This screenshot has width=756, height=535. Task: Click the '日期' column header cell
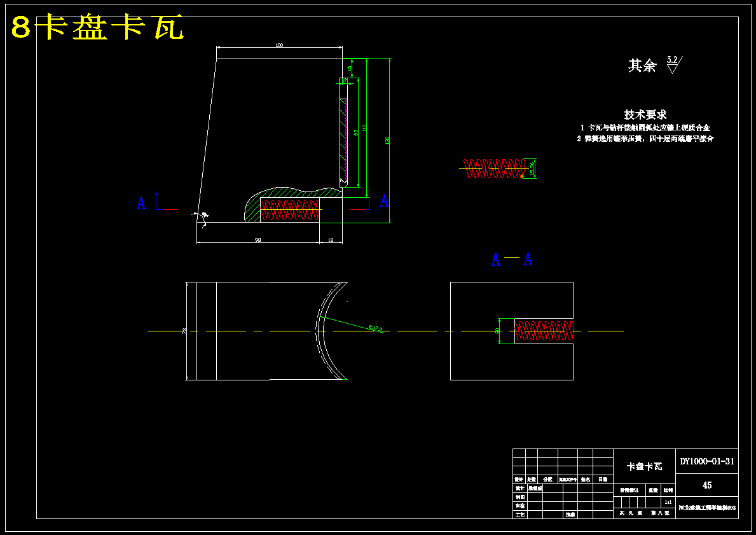603,480
